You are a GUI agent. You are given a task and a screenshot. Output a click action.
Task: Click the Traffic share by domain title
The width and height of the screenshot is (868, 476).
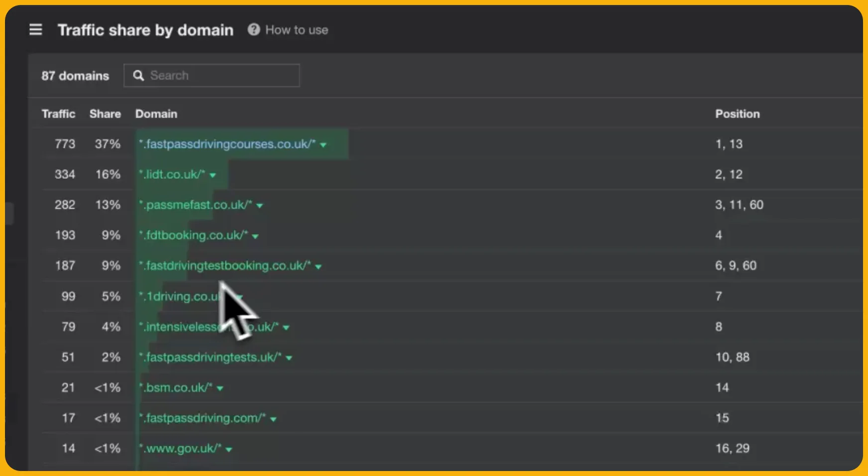click(145, 30)
